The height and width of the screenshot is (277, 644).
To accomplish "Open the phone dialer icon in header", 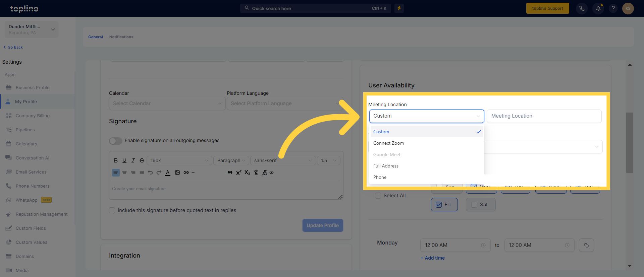I will coord(582,8).
